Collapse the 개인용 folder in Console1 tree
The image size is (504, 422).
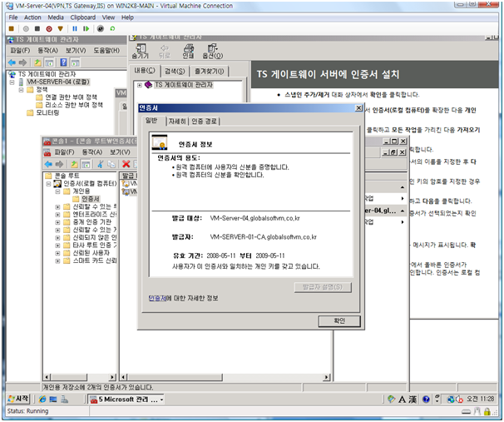[x=57, y=191]
